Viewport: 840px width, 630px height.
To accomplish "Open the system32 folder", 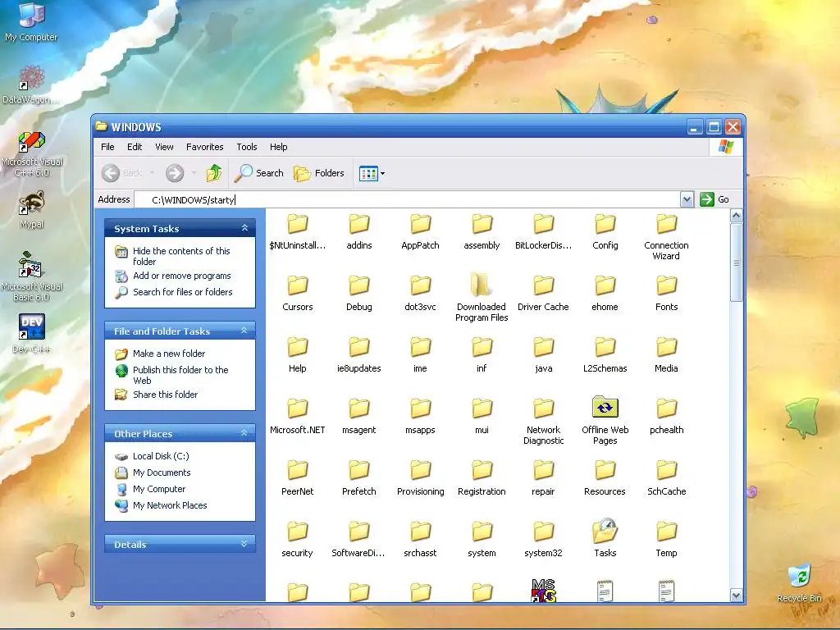I will point(543,540).
